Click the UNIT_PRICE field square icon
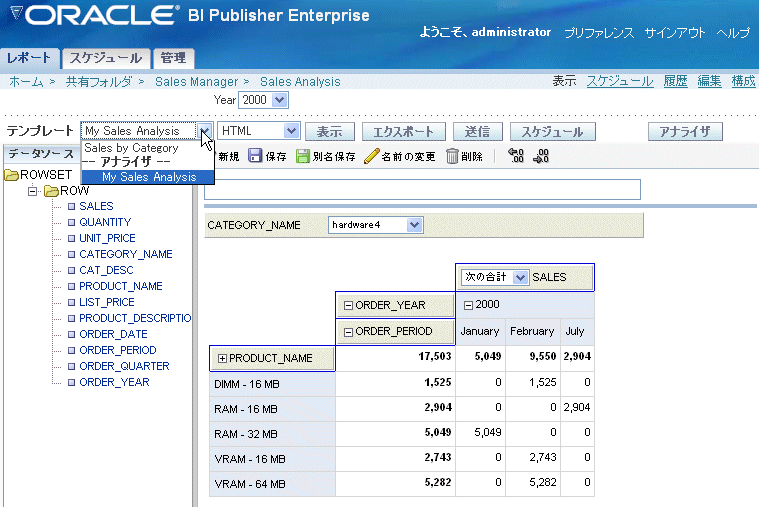Image resolution: width=759 pixels, height=507 pixels. (x=72, y=238)
